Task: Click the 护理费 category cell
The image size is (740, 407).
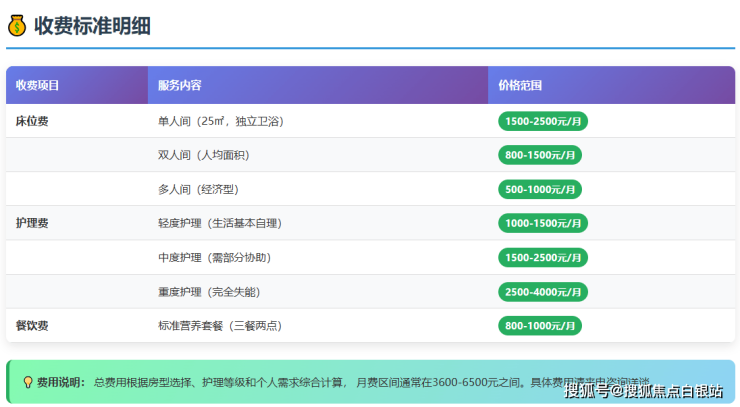Action: click(32, 223)
